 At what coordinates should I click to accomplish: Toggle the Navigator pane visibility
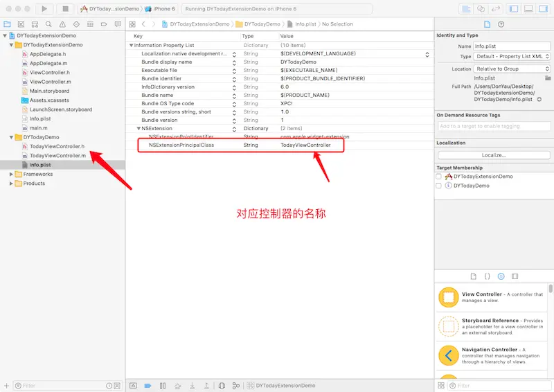(x=514, y=9)
